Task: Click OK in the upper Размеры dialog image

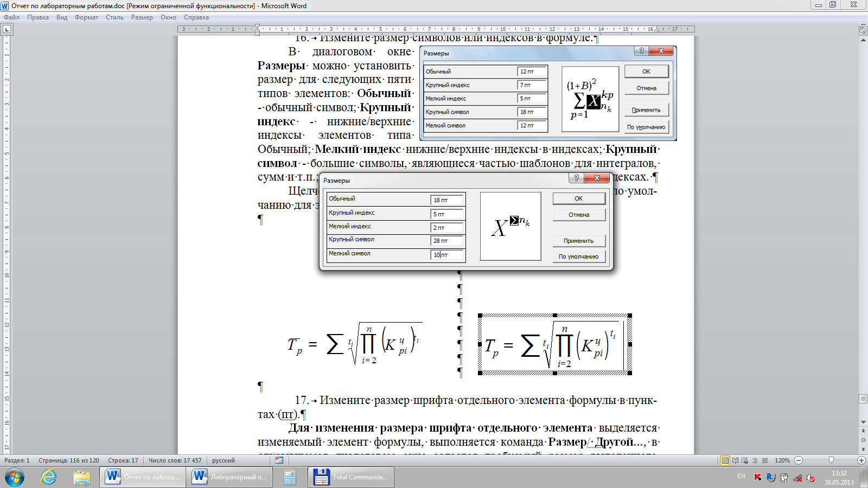Action: (x=646, y=72)
